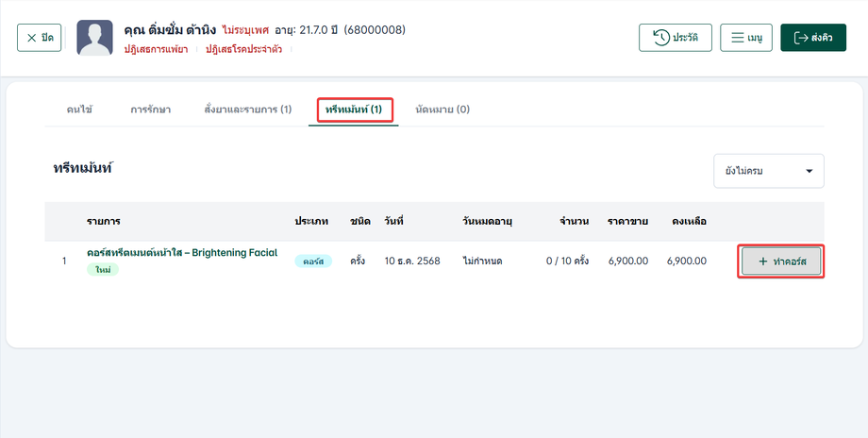
Task: Click the ปิด close button
Action: click(x=40, y=38)
